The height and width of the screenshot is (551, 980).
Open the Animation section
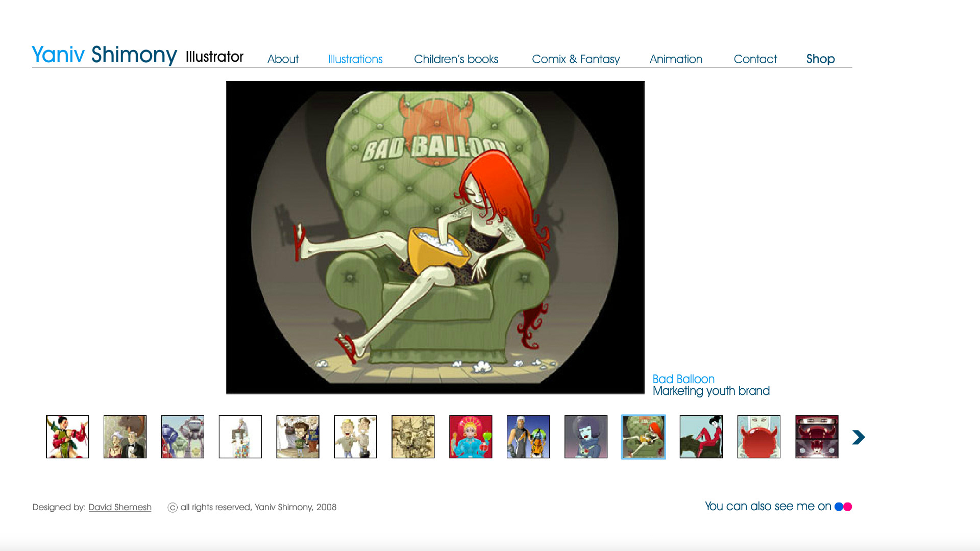click(676, 59)
